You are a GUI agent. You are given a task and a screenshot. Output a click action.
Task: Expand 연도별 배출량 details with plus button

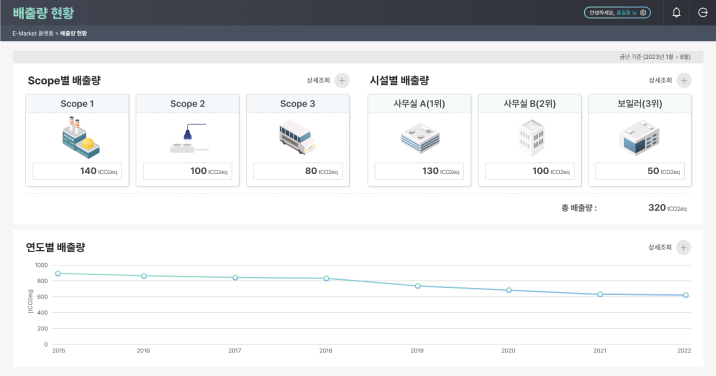[x=684, y=247]
